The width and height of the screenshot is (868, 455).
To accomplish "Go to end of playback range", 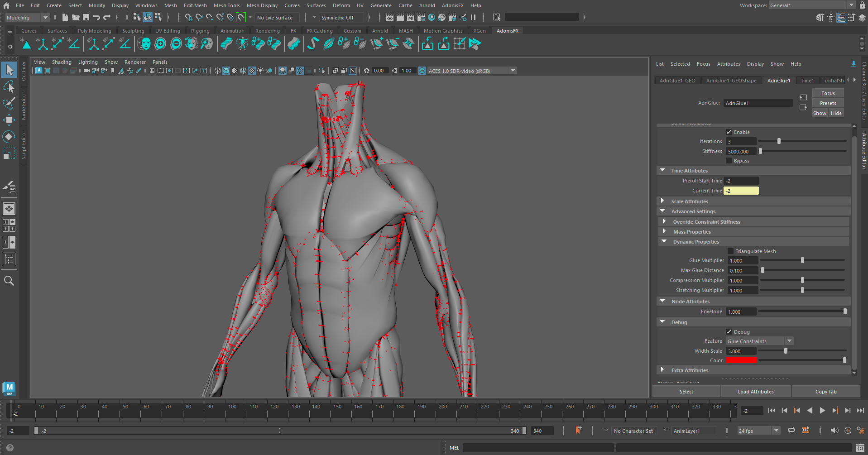I will [x=860, y=411].
